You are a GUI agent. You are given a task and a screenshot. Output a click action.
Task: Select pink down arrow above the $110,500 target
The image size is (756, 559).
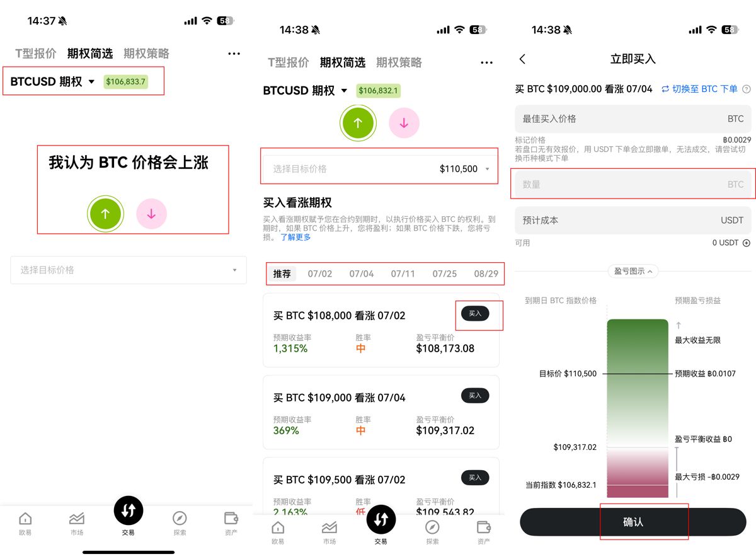tap(404, 124)
